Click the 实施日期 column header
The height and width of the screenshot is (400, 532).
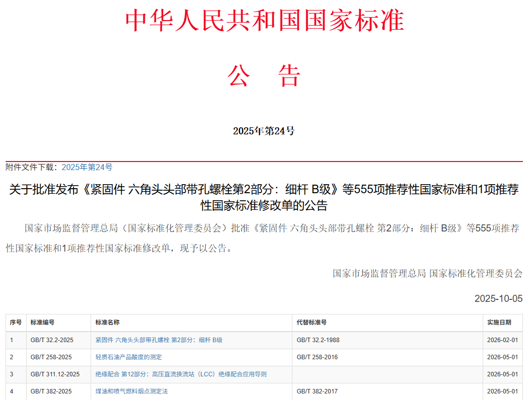tap(499, 323)
